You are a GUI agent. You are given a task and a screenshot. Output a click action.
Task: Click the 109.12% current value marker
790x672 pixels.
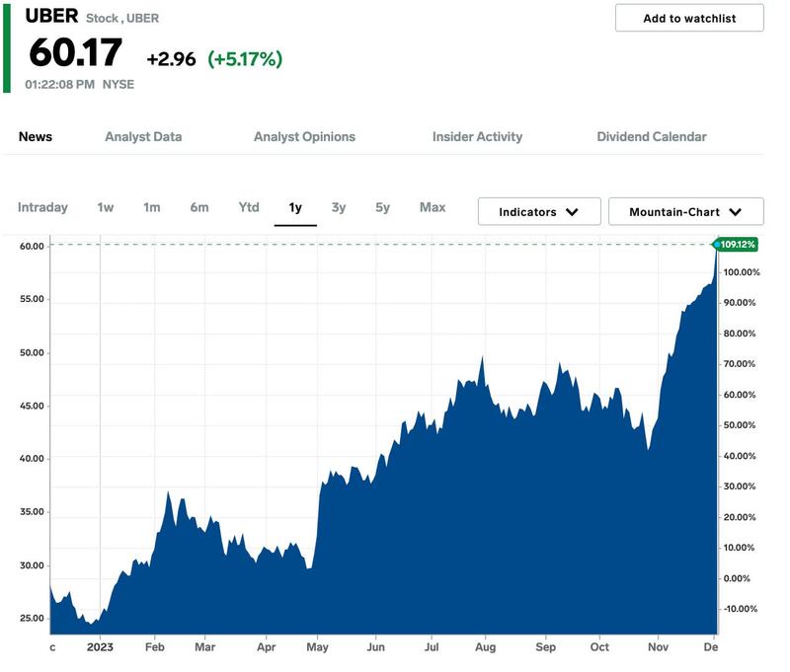(737, 245)
